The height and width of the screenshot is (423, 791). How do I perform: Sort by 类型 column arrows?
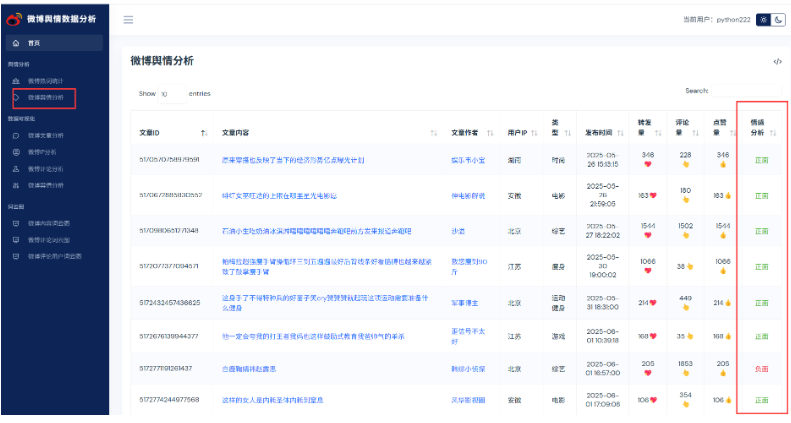[x=568, y=133]
